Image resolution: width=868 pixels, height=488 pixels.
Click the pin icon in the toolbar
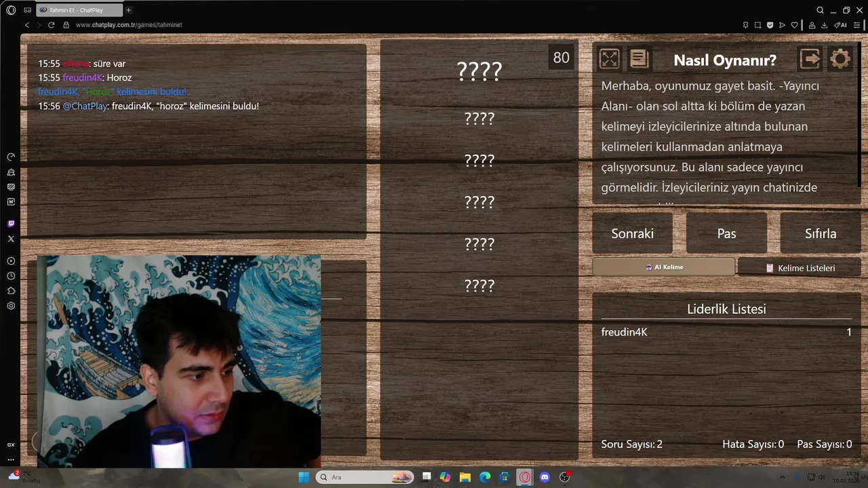(745, 25)
